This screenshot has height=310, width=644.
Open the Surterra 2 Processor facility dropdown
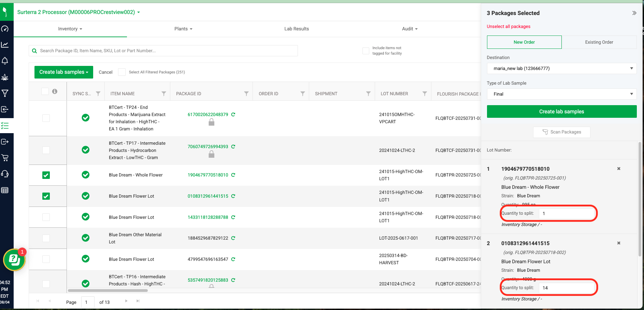(x=78, y=12)
